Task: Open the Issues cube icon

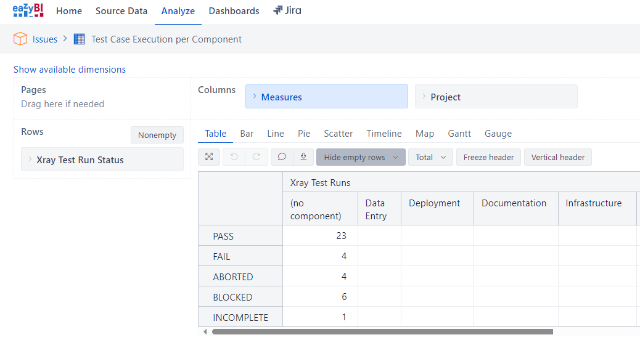Action: 20,39
